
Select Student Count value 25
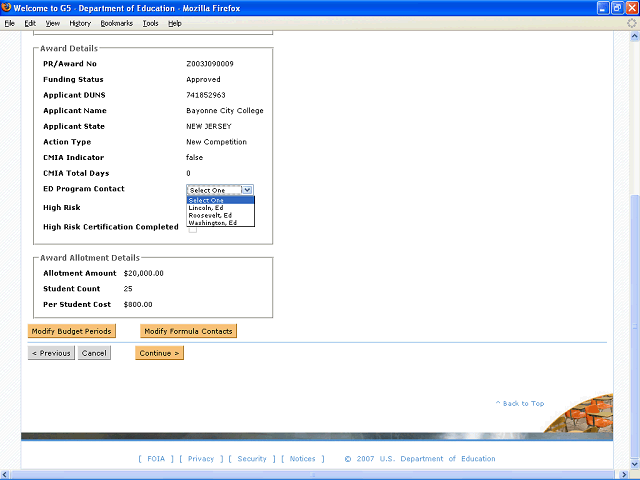[x=128, y=289]
